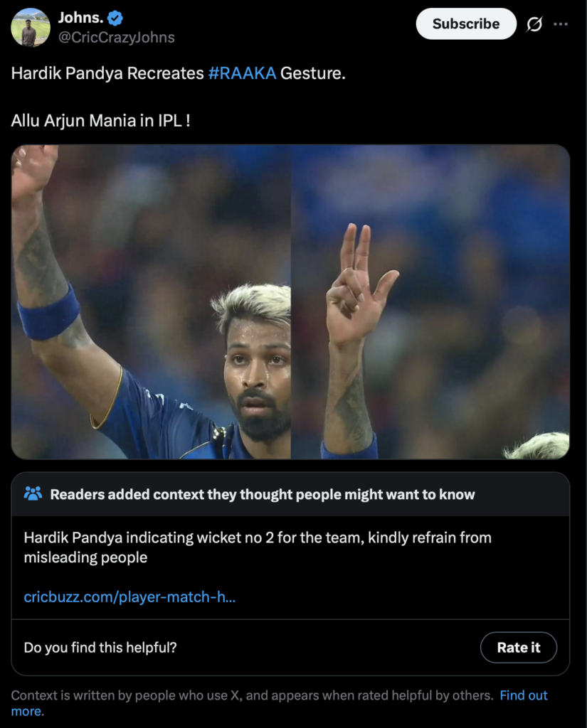Click the community notes people icon
The image size is (587, 728).
tap(33, 493)
